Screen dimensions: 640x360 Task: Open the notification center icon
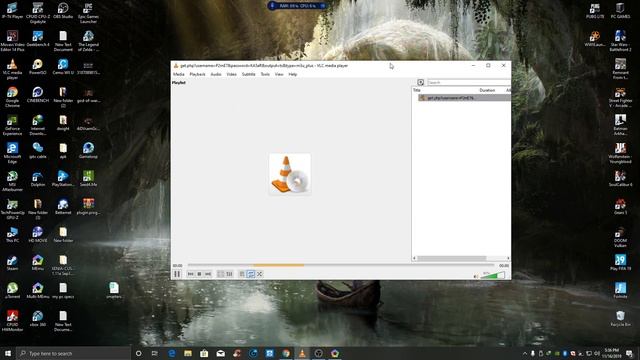click(629, 353)
